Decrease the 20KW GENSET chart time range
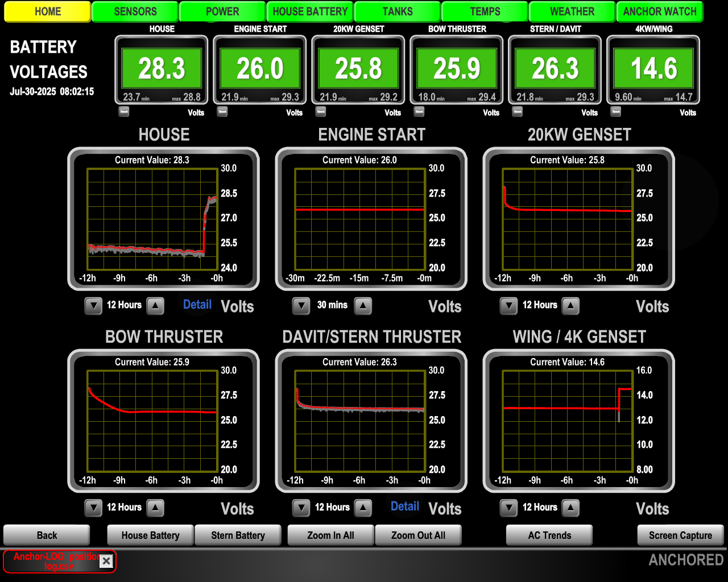Image resolution: width=728 pixels, height=582 pixels. click(508, 306)
